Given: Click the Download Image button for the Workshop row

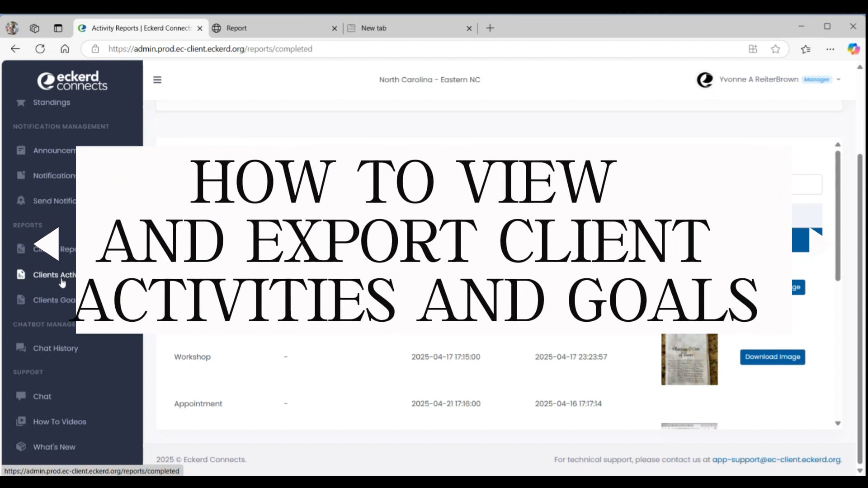Looking at the screenshot, I should (x=772, y=357).
